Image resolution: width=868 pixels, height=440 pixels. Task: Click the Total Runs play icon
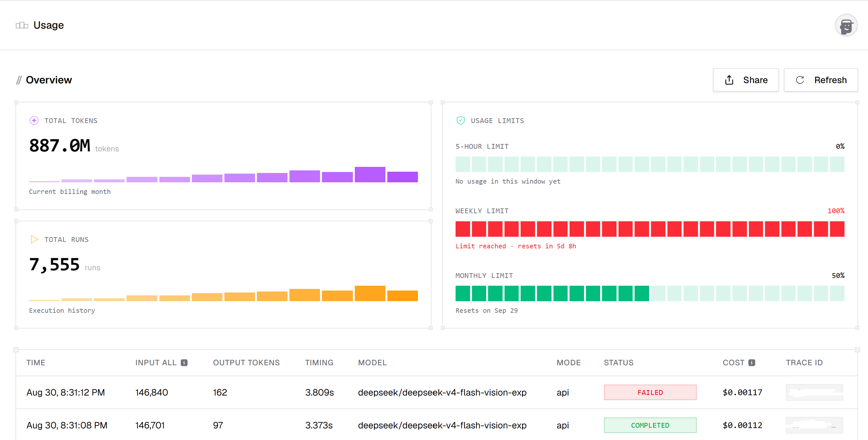(x=34, y=239)
